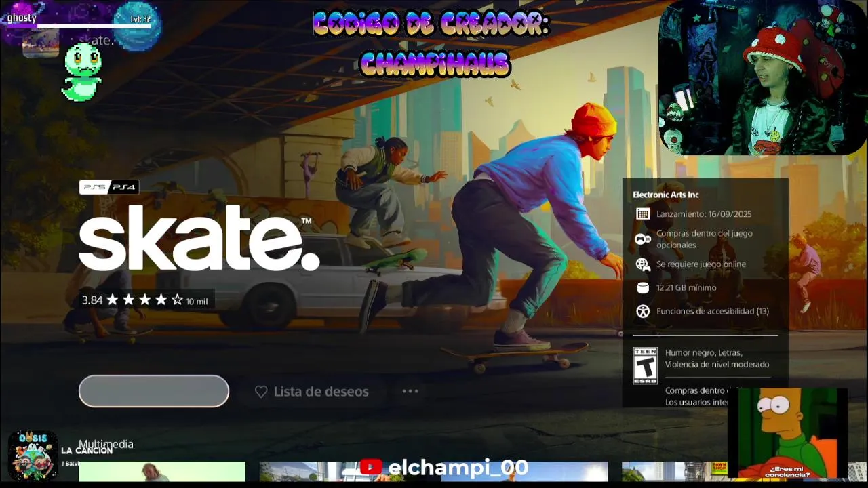Click the 'CODIGO DE CREADOR' banner text
Image resolution: width=868 pixels, height=488 pixels.
(x=431, y=24)
